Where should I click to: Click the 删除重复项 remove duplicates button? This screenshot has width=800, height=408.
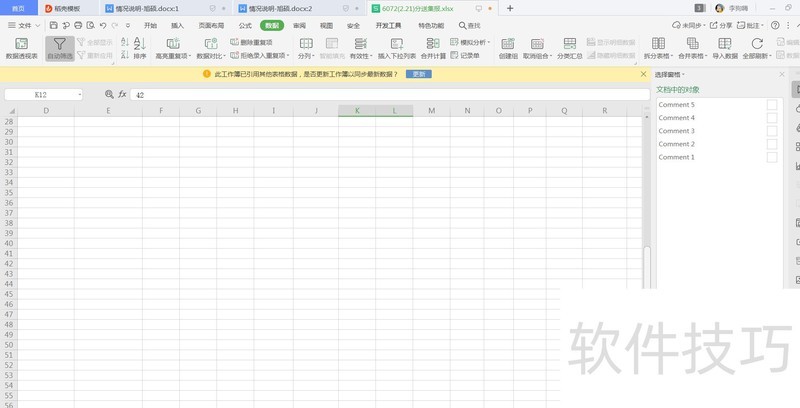(x=252, y=42)
